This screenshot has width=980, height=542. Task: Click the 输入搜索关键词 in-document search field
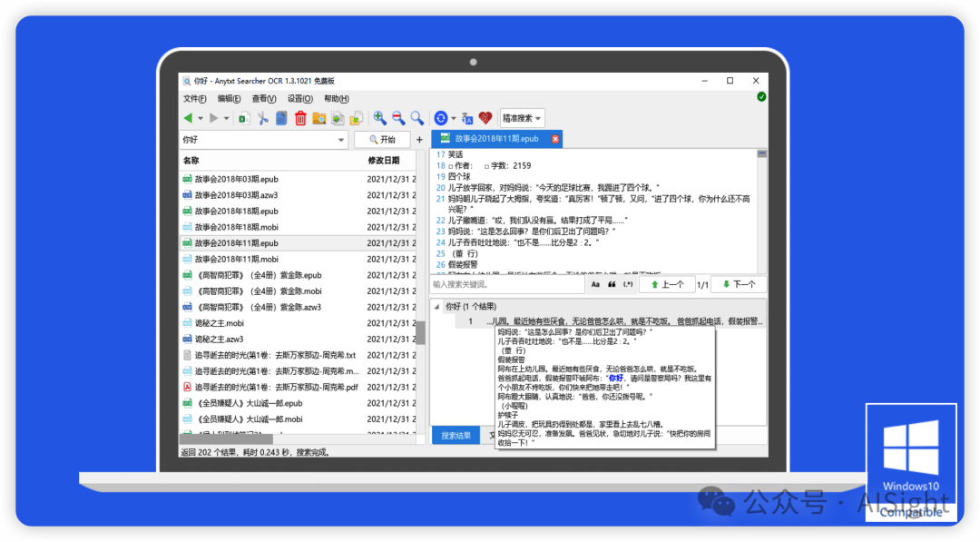tap(507, 284)
